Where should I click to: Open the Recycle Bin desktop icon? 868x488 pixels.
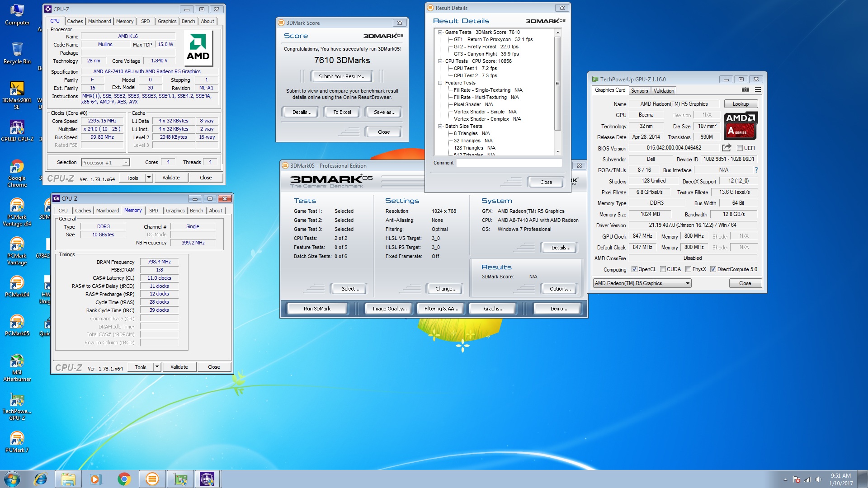tap(17, 53)
